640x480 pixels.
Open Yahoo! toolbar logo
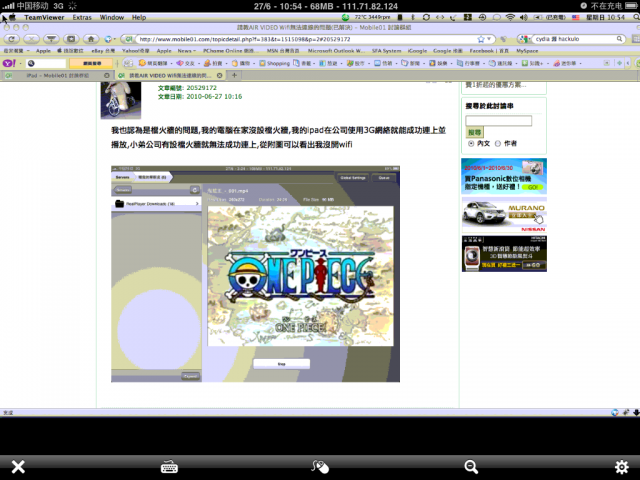[x=8, y=63]
